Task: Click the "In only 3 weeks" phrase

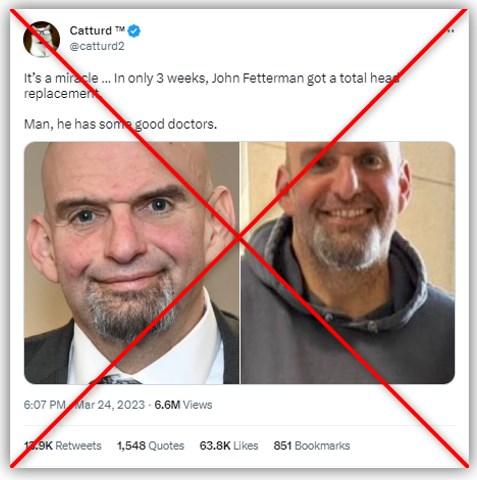Action: pyautogui.click(x=161, y=78)
